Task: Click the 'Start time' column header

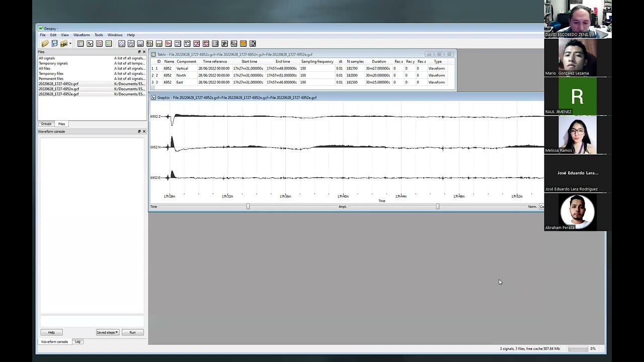Action: click(249, 61)
